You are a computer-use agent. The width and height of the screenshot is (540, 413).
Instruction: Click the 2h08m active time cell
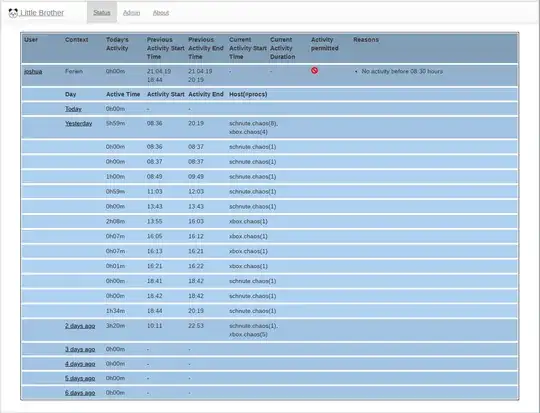[115, 221]
